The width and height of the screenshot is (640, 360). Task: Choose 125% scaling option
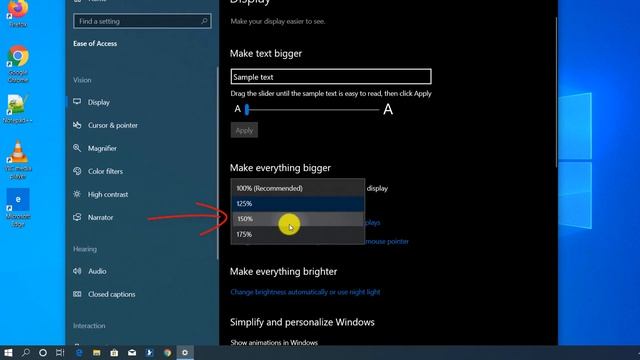(x=298, y=204)
